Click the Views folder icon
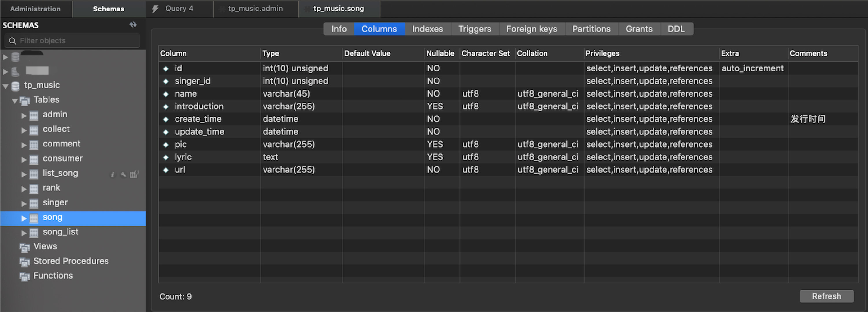Image resolution: width=868 pixels, height=312 pixels. click(25, 247)
